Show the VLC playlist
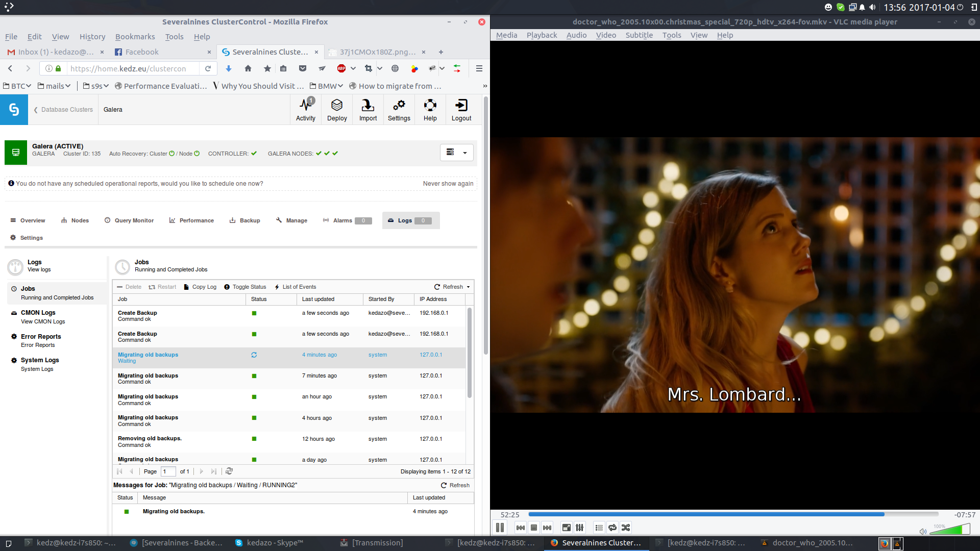 (x=599, y=528)
